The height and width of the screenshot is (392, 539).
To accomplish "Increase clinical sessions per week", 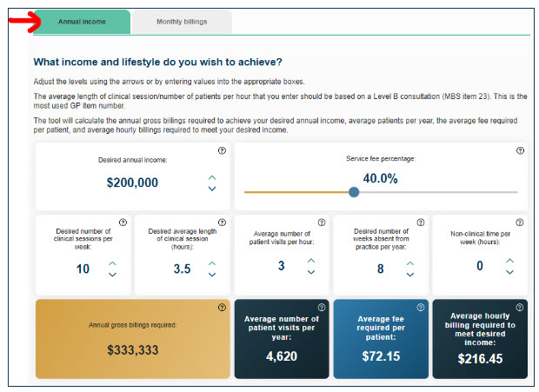I will pyautogui.click(x=112, y=262).
